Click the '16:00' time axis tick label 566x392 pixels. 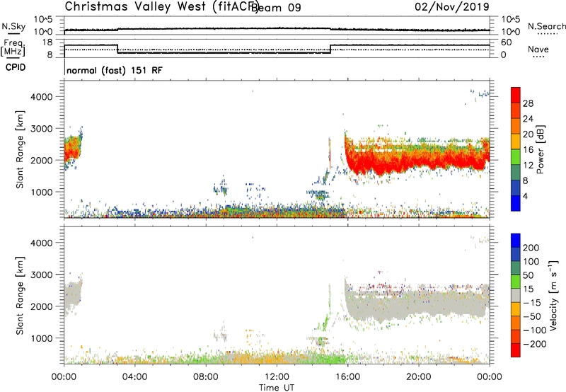coord(347,377)
